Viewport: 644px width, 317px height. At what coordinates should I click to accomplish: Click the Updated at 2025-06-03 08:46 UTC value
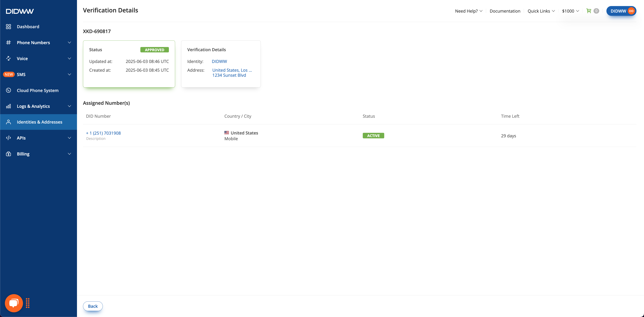(147, 61)
